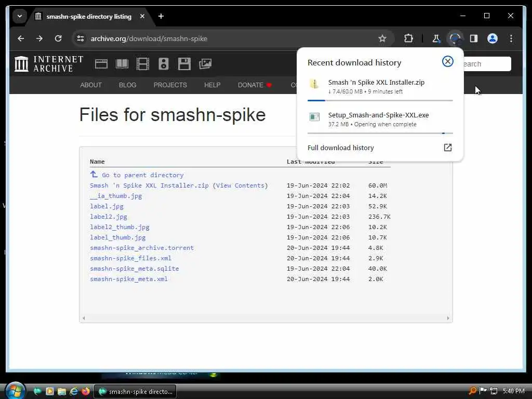Open label2_thumb.jpg file link
This screenshot has width=532, height=399.
(x=119, y=227)
